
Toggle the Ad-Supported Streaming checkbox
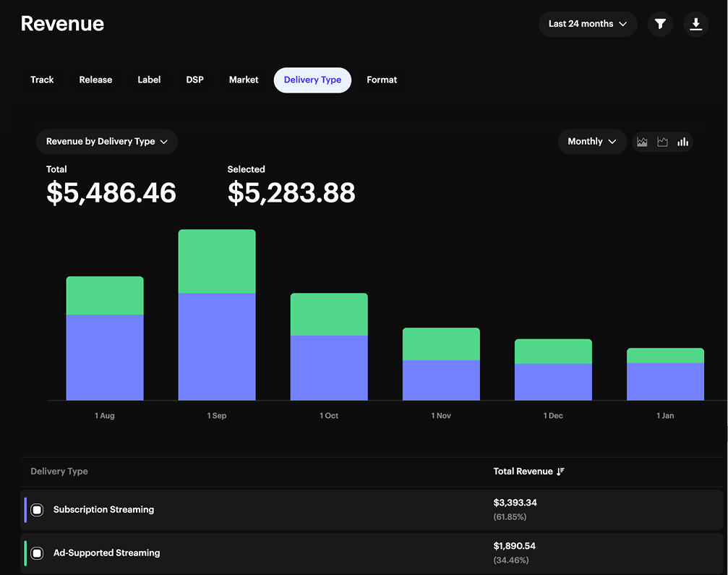pyautogui.click(x=37, y=553)
